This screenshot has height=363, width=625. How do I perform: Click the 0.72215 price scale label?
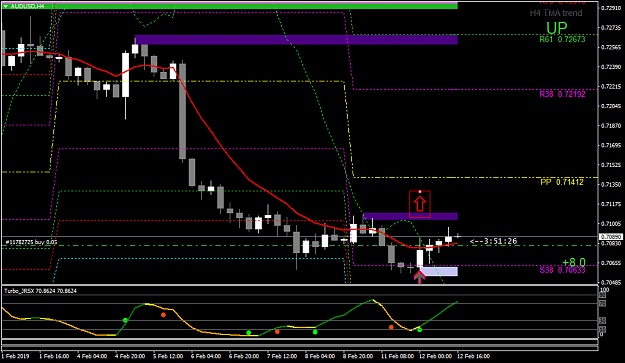(611, 86)
